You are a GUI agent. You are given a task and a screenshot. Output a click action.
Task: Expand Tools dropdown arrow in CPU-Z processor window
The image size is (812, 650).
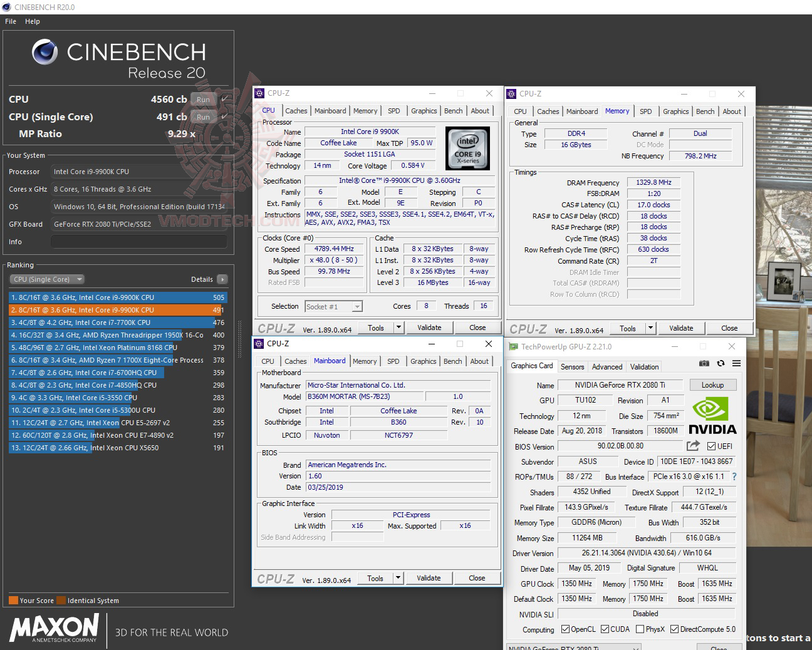point(398,328)
